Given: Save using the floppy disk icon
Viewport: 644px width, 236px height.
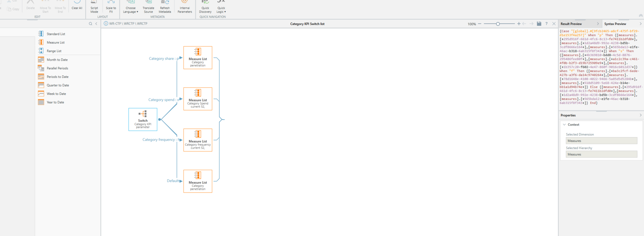Looking at the screenshot, I should 539,24.
